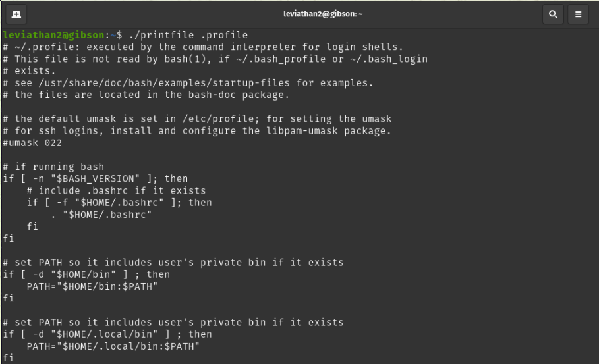Click the #umask 022 line
599x364 pixels.
click(x=32, y=143)
